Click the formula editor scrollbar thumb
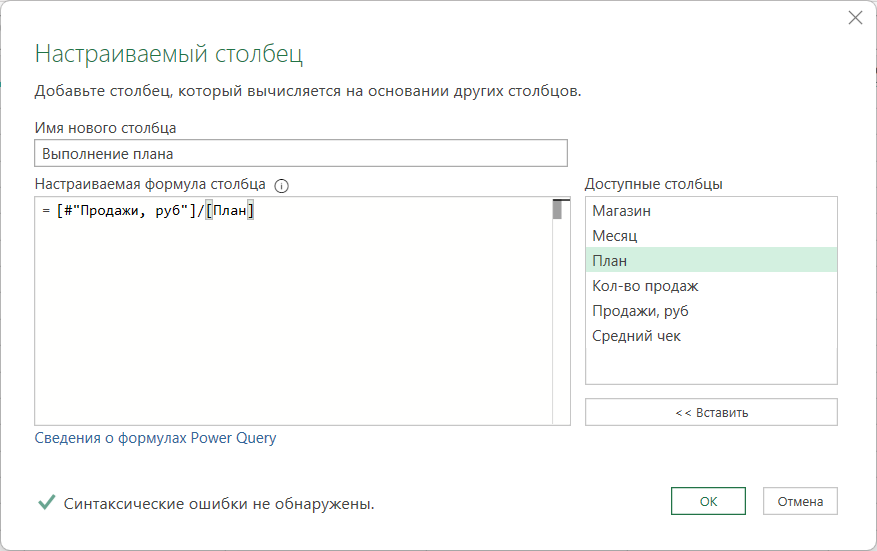Screen dimensions: 877x551 (x=557, y=209)
